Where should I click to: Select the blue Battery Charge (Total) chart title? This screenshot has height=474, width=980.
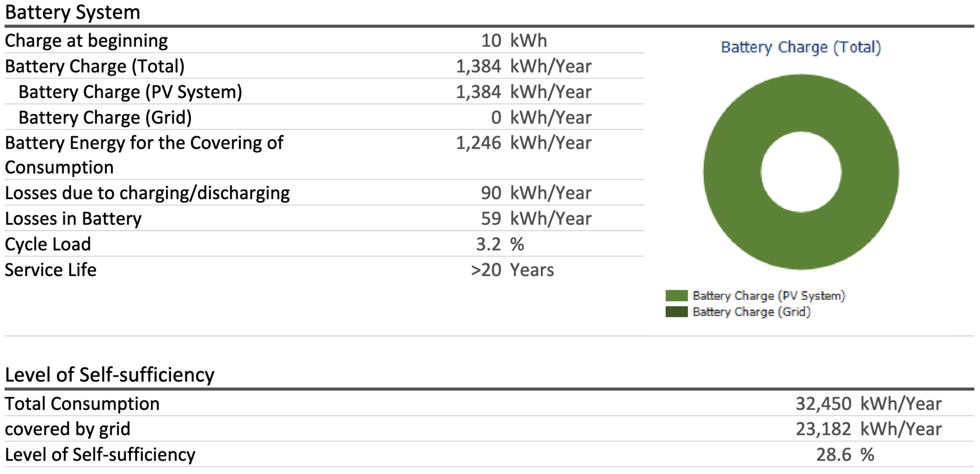click(801, 47)
